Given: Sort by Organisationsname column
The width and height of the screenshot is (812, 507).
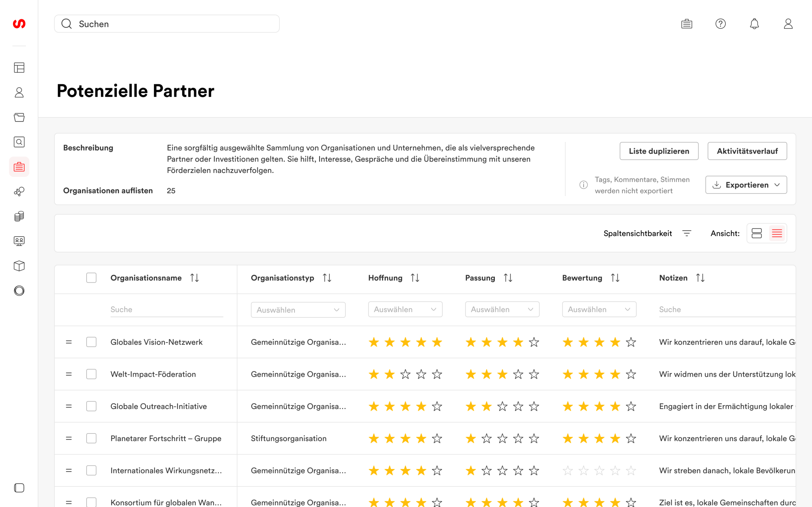Looking at the screenshot, I should [195, 278].
